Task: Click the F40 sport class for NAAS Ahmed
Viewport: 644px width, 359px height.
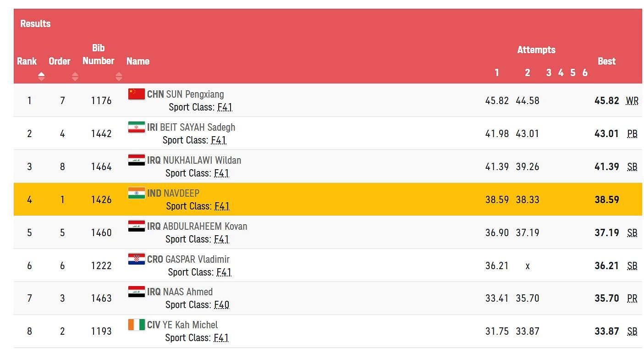Action: point(222,305)
